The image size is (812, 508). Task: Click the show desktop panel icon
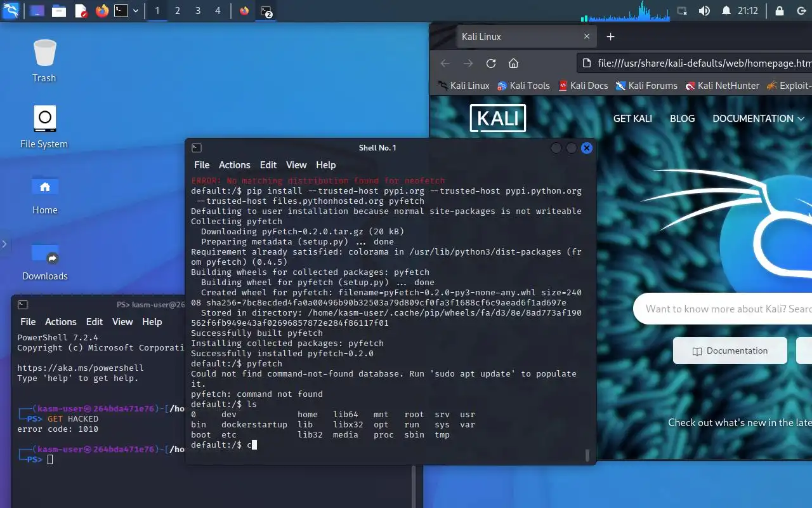37,11
